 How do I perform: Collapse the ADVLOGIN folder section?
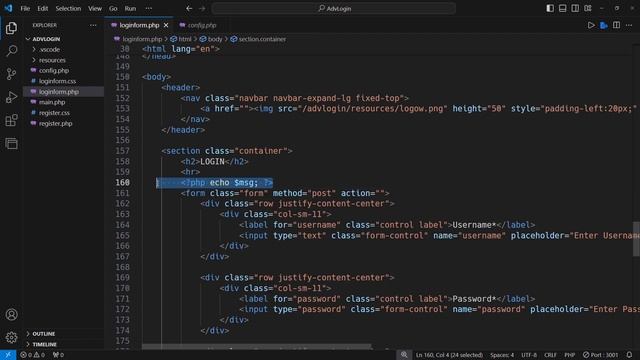coord(46,39)
